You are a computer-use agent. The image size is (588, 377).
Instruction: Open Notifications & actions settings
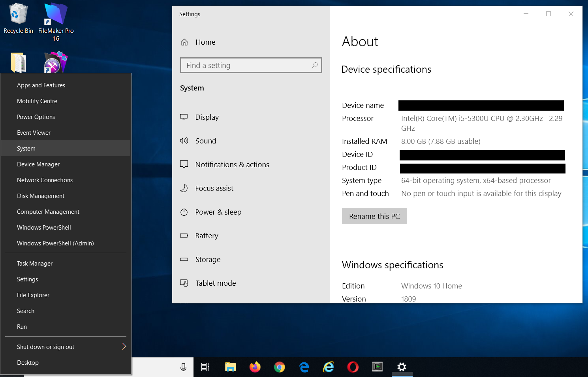[232, 165]
